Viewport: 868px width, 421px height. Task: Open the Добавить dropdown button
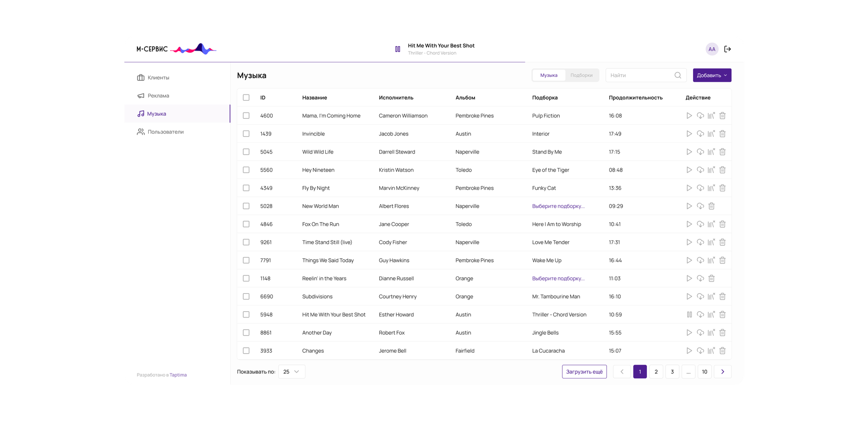pyautogui.click(x=712, y=75)
